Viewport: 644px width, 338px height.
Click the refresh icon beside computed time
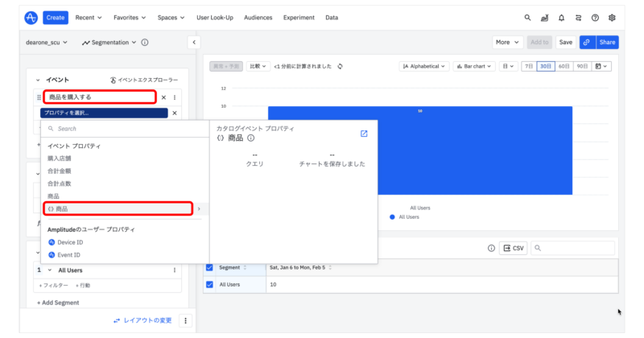pyautogui.click(x=341, y=66)
